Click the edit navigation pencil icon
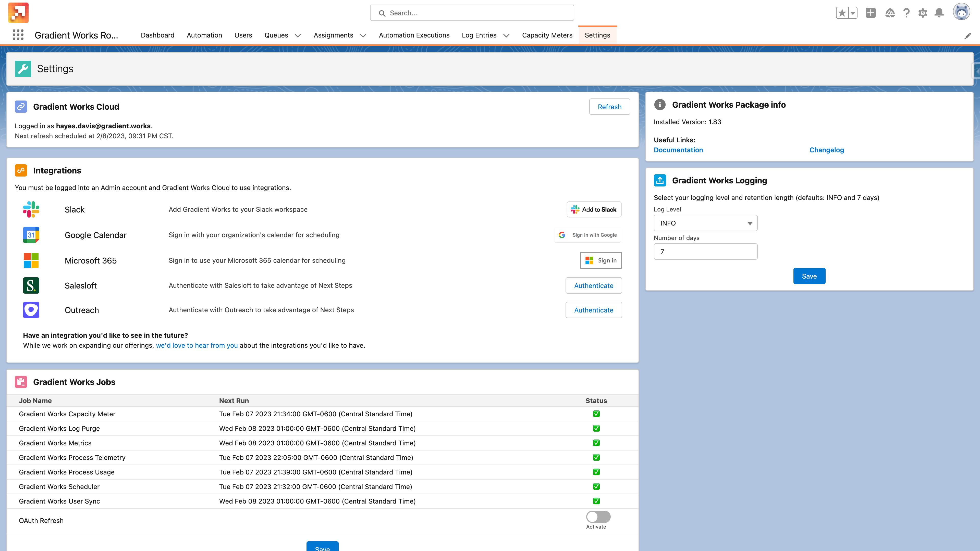This screenshot has height=551, width=980. [967, 36]
